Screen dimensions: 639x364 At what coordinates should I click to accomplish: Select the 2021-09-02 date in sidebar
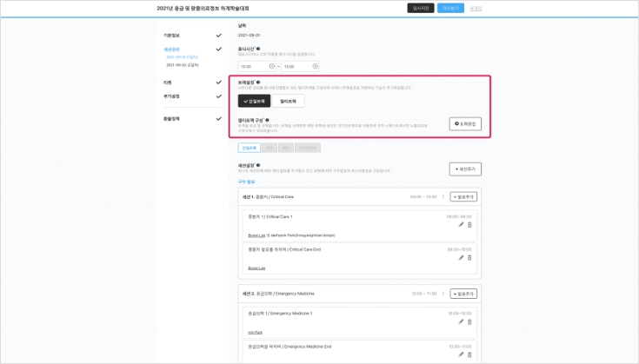182,65
